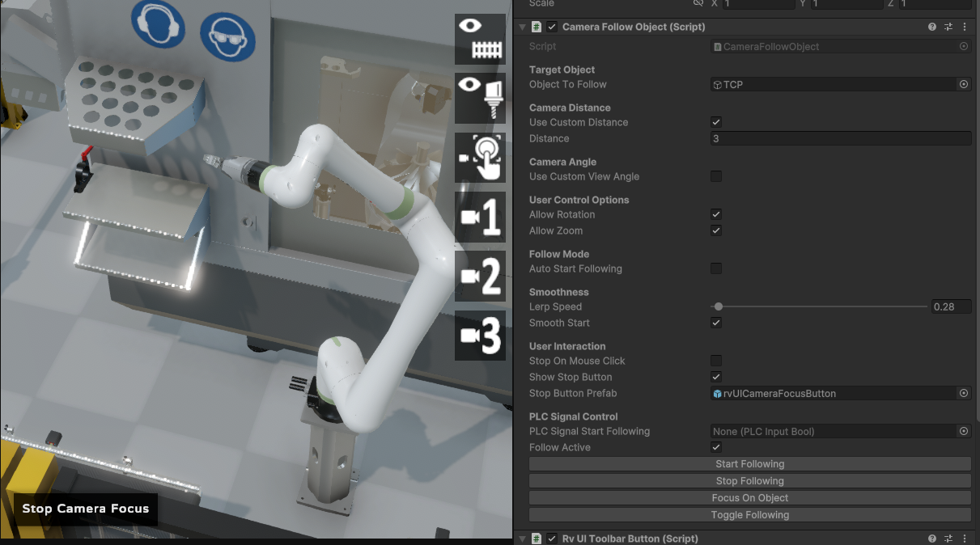This screenshot has width=980, height=545.
Task: Open Camera Follow Object component options menu
Action: pyautogui.click(x=964, y=27)
